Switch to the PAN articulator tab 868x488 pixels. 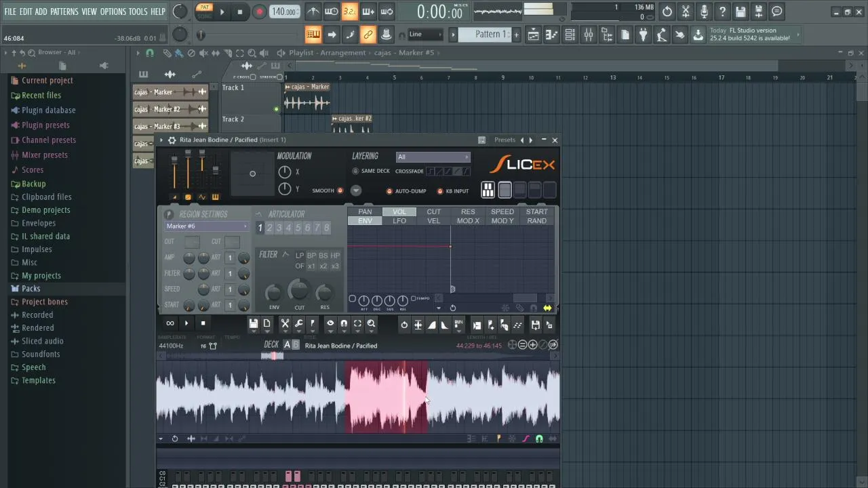point(365,211)
